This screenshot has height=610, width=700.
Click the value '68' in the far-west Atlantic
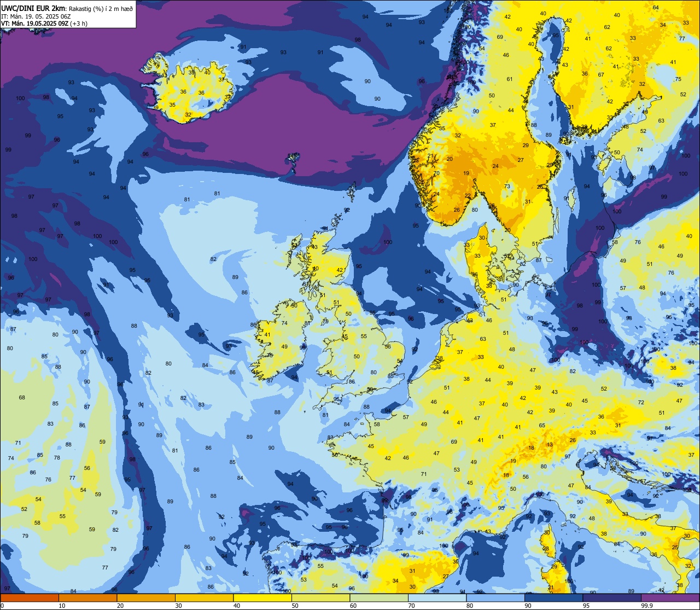click(22, 398)
